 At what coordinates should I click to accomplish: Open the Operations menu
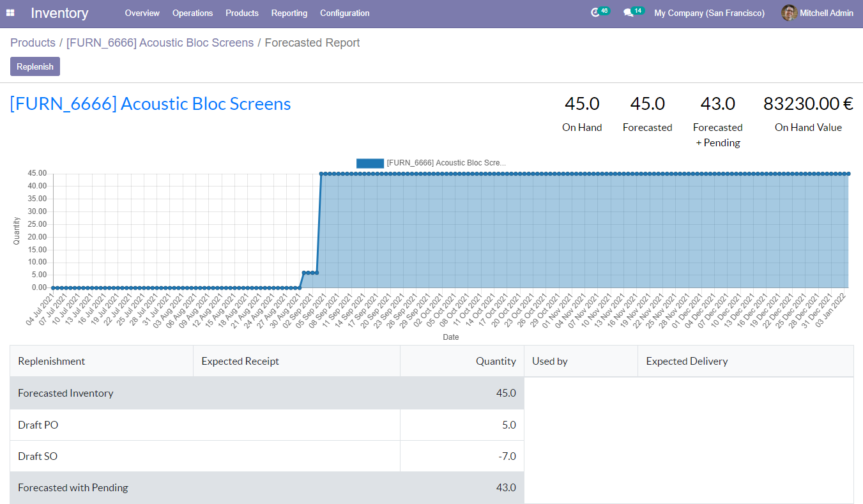(x=192, y=13)
